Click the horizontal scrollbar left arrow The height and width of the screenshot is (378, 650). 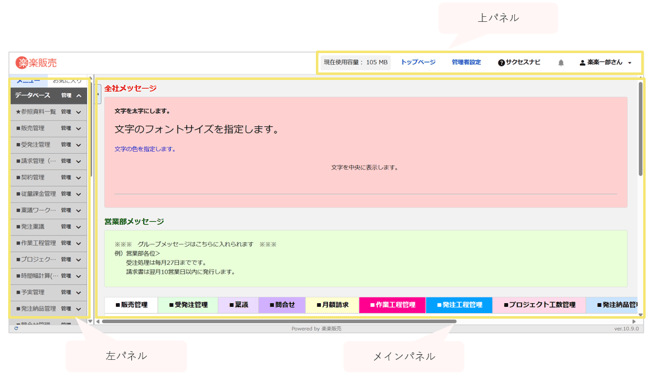[x=98, y=321]
